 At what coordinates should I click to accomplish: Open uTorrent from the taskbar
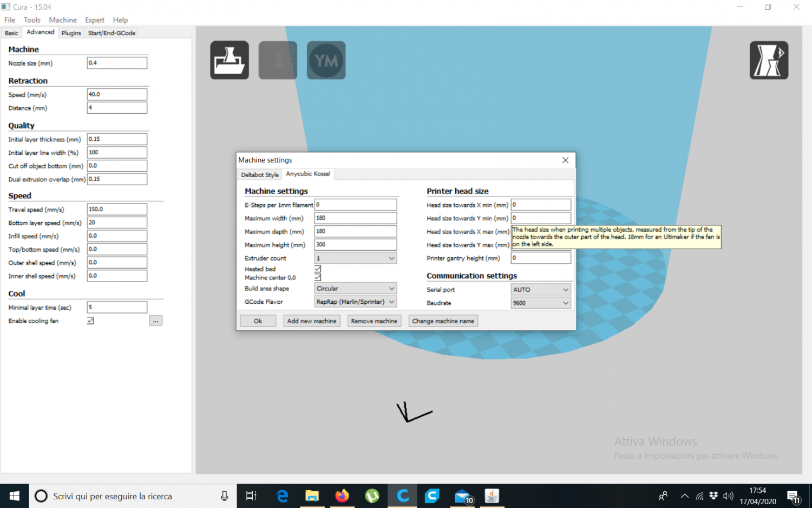372,496
